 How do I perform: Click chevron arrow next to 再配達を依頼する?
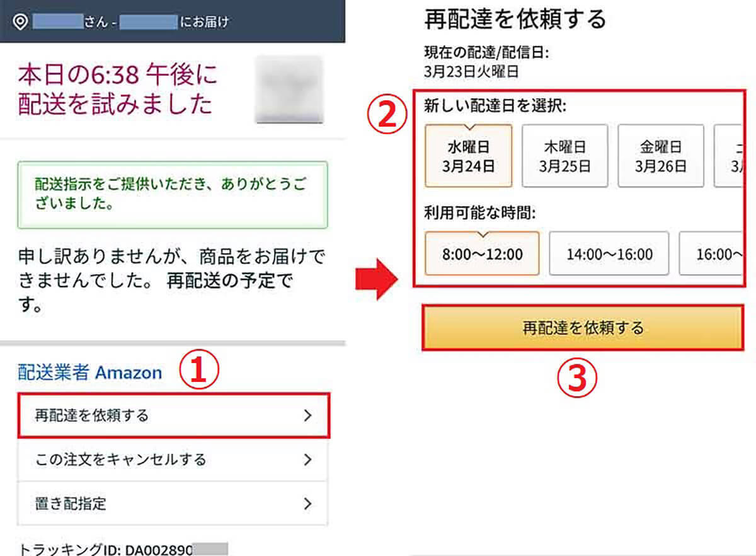(307, 415)
